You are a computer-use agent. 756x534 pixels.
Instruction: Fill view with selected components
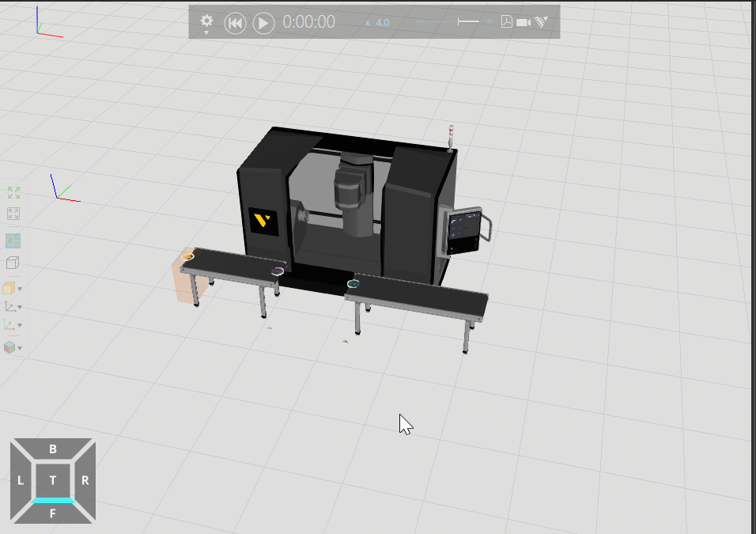click(13, 214)
